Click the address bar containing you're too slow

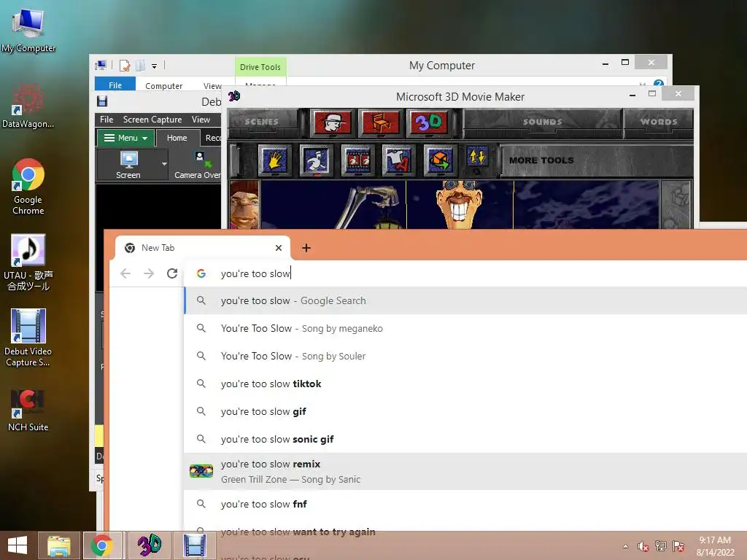(467, 273)
